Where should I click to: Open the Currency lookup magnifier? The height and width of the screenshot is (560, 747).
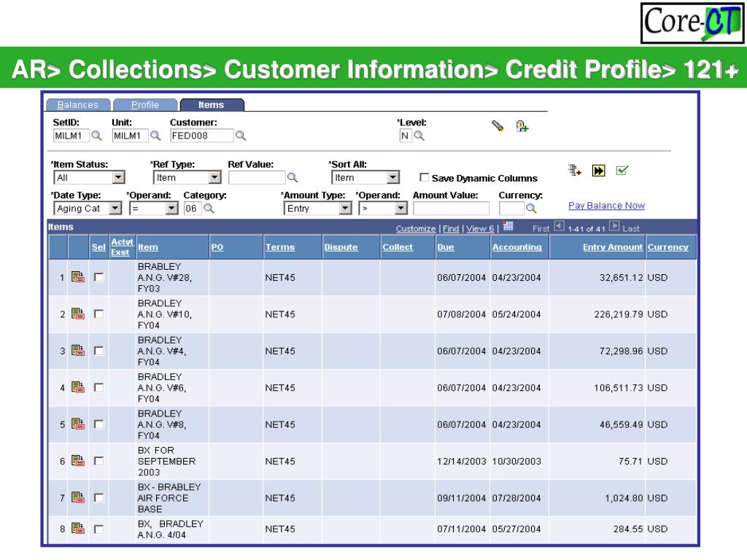531,208
